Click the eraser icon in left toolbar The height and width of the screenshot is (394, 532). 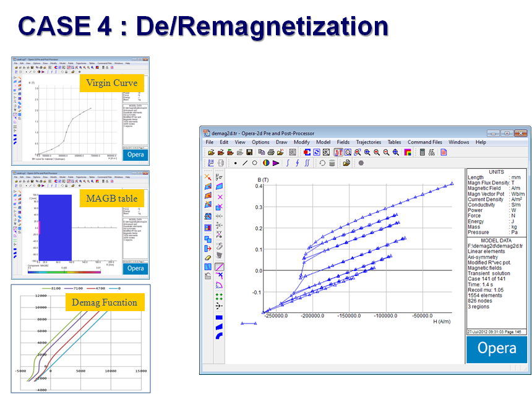(x=208, y=257)
